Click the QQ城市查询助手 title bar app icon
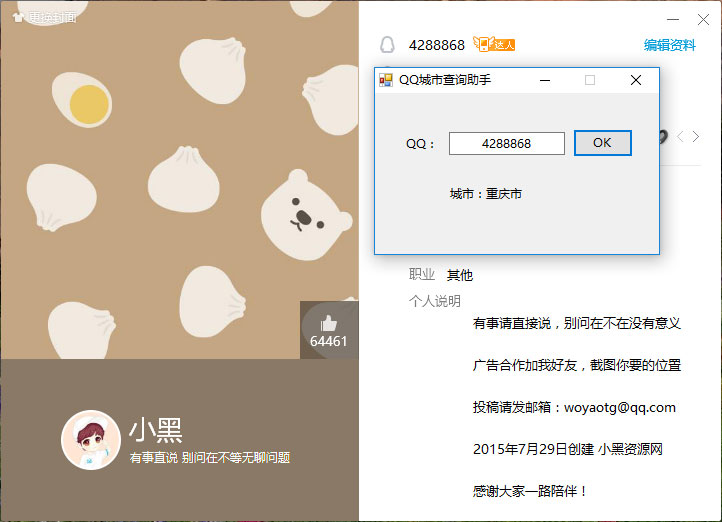Screen dimensions: 722x522 click(386, 80)
